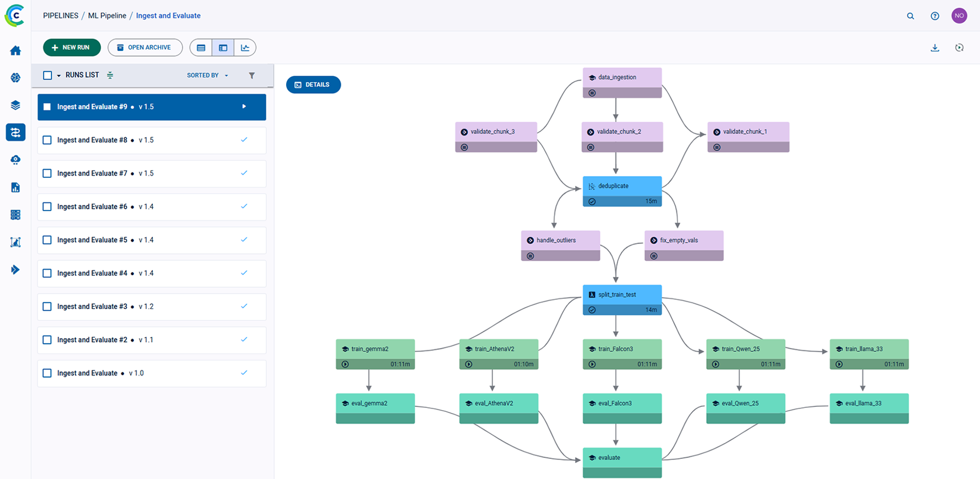Click the Home icon in sidebar

tap(16, 51)
